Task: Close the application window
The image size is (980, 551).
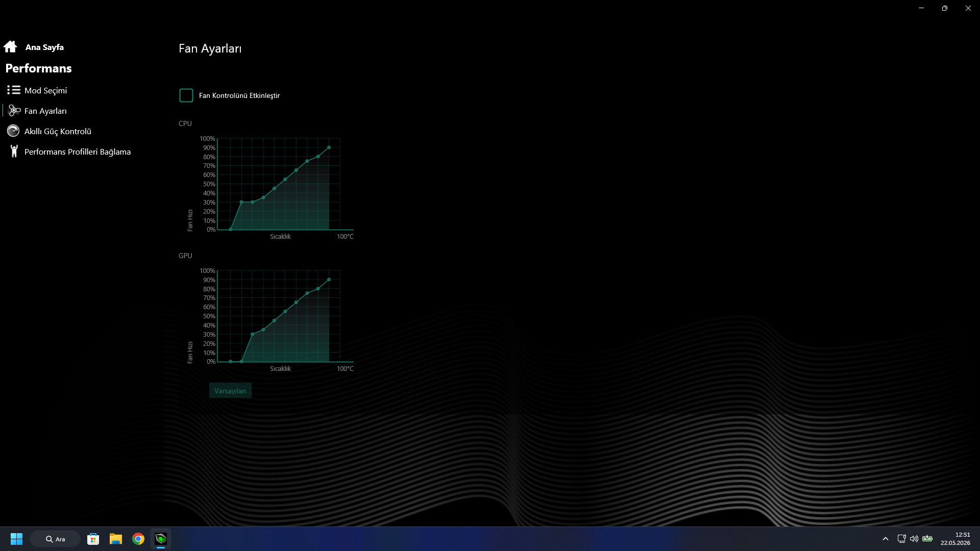Action: [968, 8]
